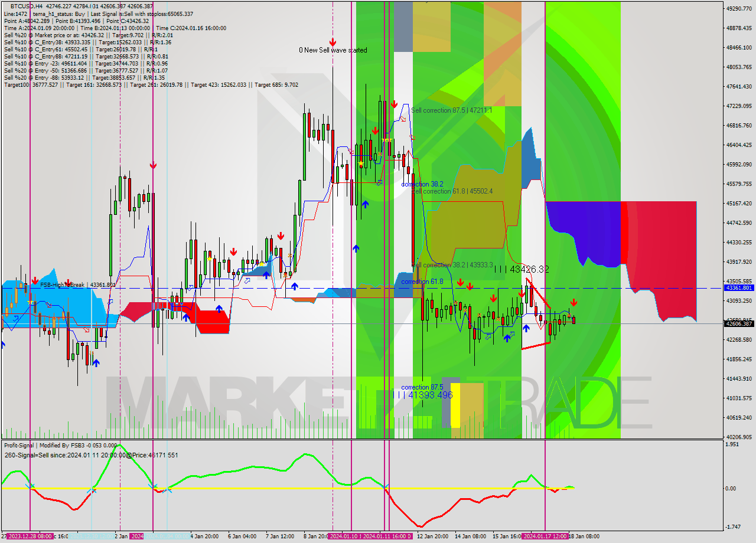756x543 pixels.
Task: Select the 'tema_h1_status: Buy' text line
Action: (x=58, y=14)
